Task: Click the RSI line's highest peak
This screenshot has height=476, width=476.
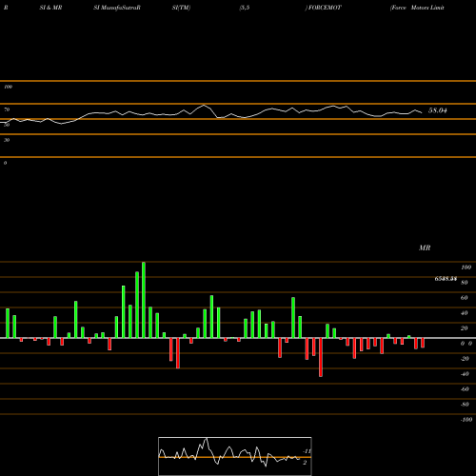Action: click(x=204, y=105)
